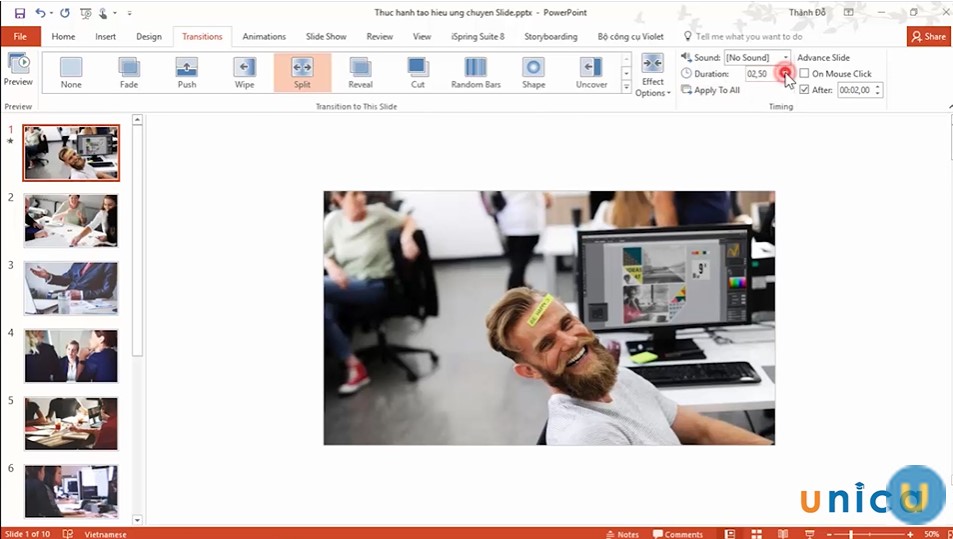Apply the Reveal transition

pos(360,72)
